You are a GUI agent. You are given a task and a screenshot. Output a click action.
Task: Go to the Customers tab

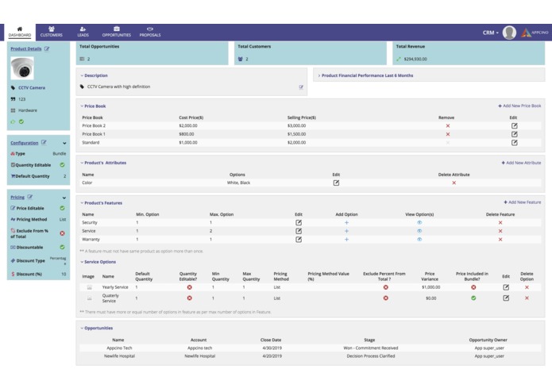pos(52,32)
